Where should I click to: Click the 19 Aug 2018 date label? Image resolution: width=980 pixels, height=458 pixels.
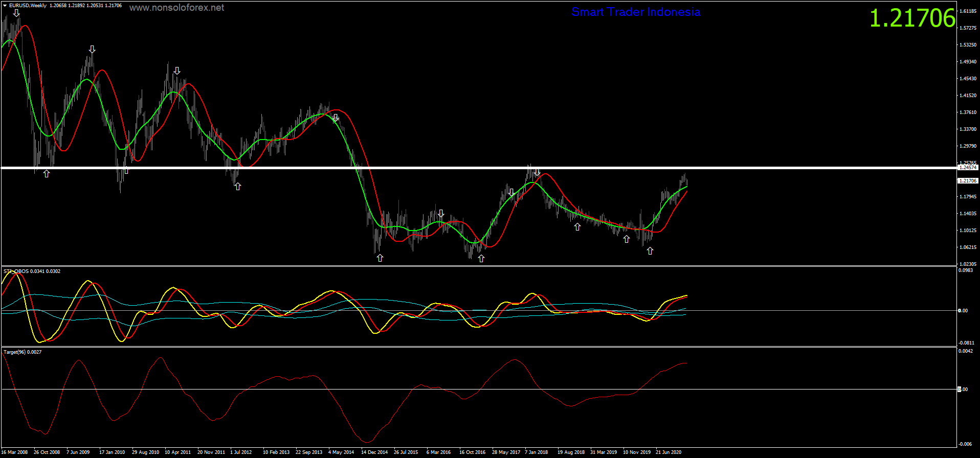[x=571, y=452]
